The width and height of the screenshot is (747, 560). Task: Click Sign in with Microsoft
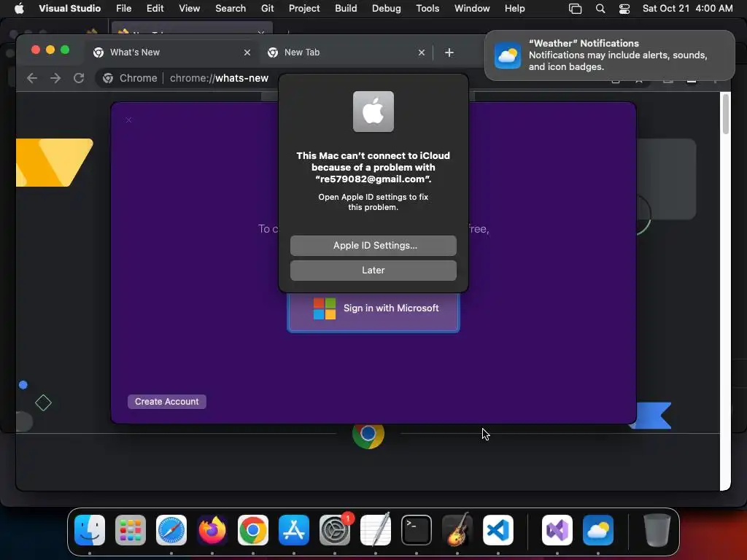pos(373,312)
